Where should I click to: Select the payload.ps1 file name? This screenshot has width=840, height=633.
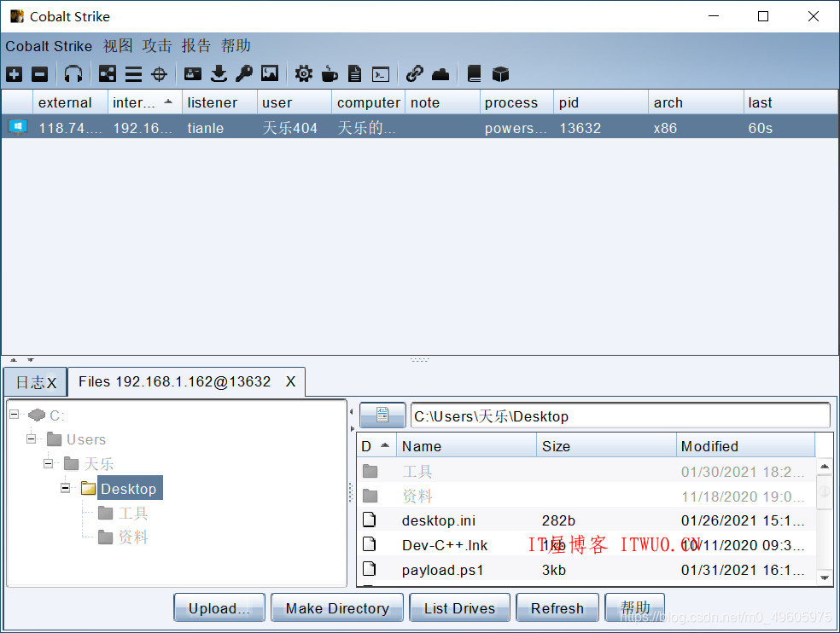(x=442, y=570)
